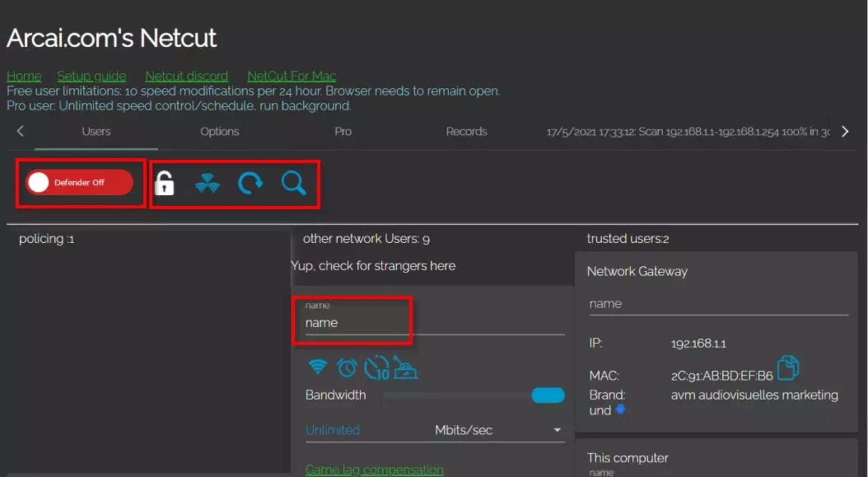Click the Network Gateway name field
Image resolution: width=868 pixels, height=477 pixels.
pos(719,304)
